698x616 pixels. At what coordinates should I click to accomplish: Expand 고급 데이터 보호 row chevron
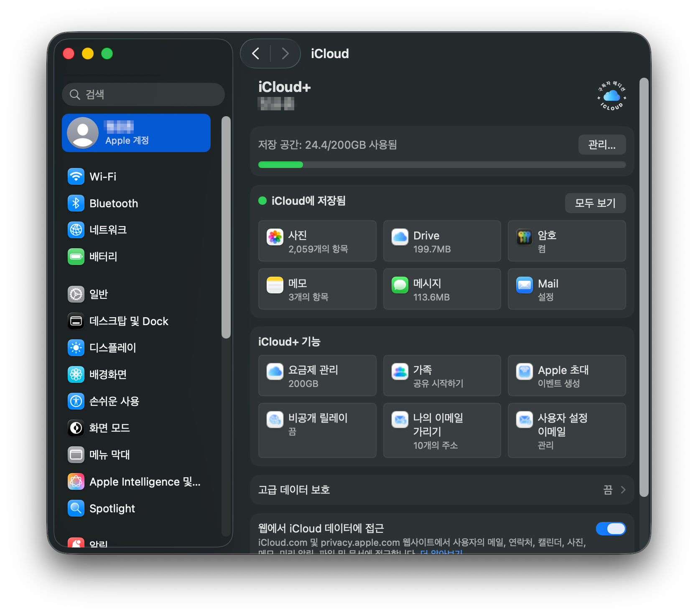[x=623, y=490]
